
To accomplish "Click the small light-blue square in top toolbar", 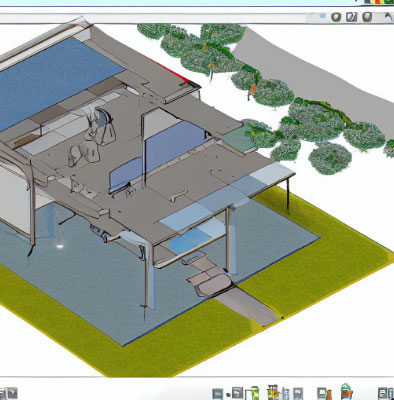I will pyautogui.click(x=322, y=16).
